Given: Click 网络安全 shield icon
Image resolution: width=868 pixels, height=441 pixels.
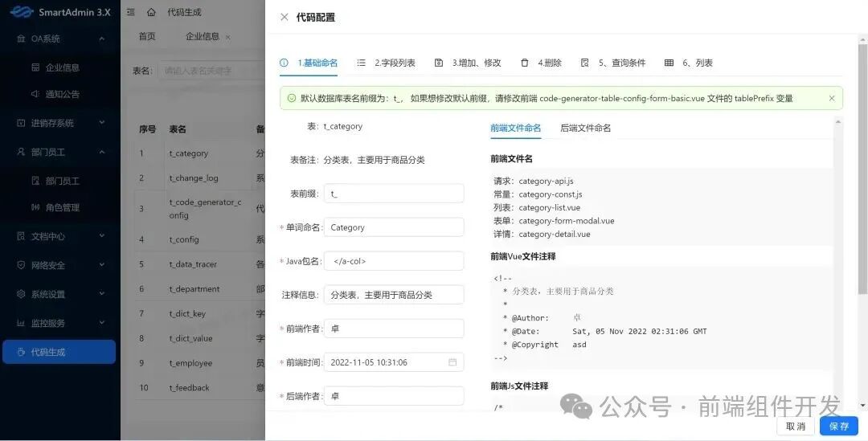Looking at the screenshot, I should click(x=21, y=265).
